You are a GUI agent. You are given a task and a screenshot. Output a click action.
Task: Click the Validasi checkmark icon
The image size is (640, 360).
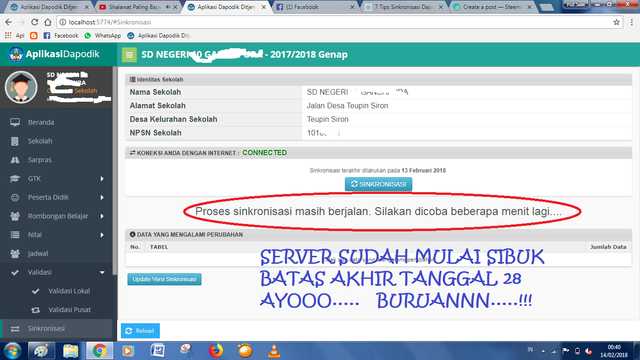pos(15,272)
